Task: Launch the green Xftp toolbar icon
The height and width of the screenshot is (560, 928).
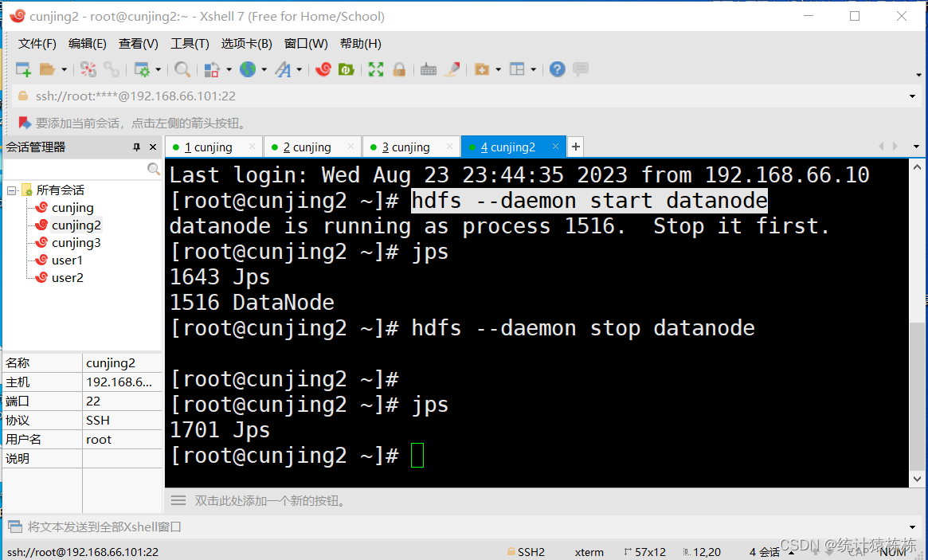Action: (x=347, y=69)
